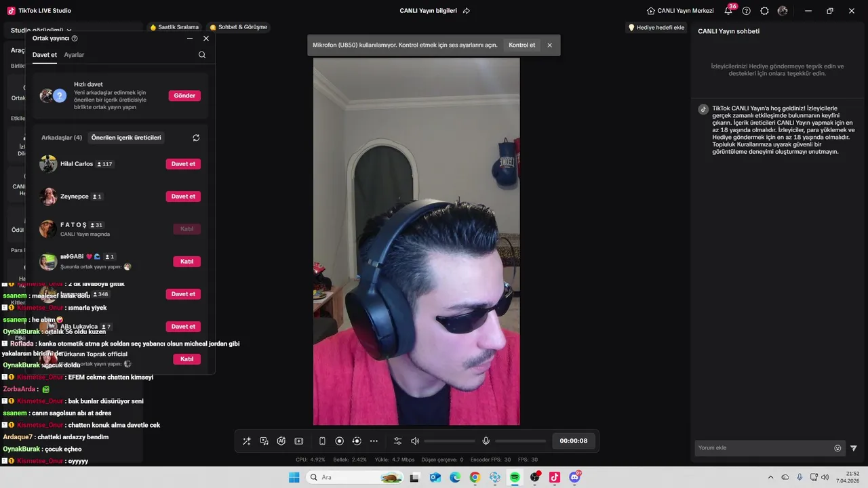Open the notifications bell
Image resolution: width=868 pixels, height=488 pixels.
[x=729, y=11]
